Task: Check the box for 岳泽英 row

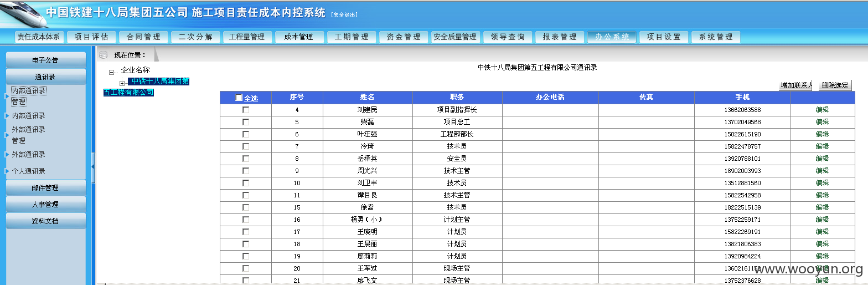Action: [246, 159]
